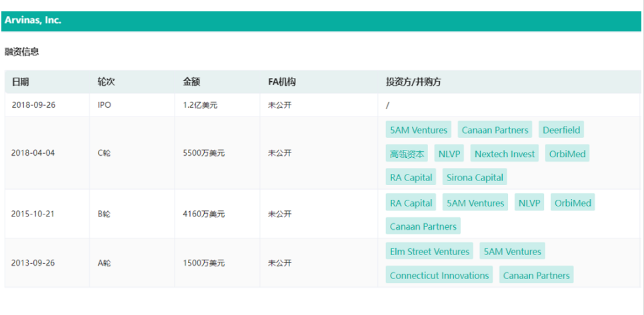This screenshot has height=315, width=644.
Task: Open the Nextech Invest investor tag
Action: (505, 153)
